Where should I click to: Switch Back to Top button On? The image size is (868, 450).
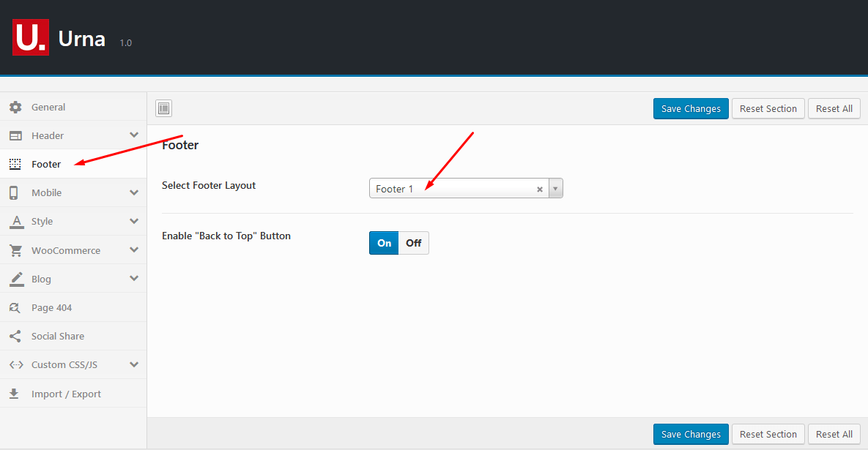pos(384,243)
